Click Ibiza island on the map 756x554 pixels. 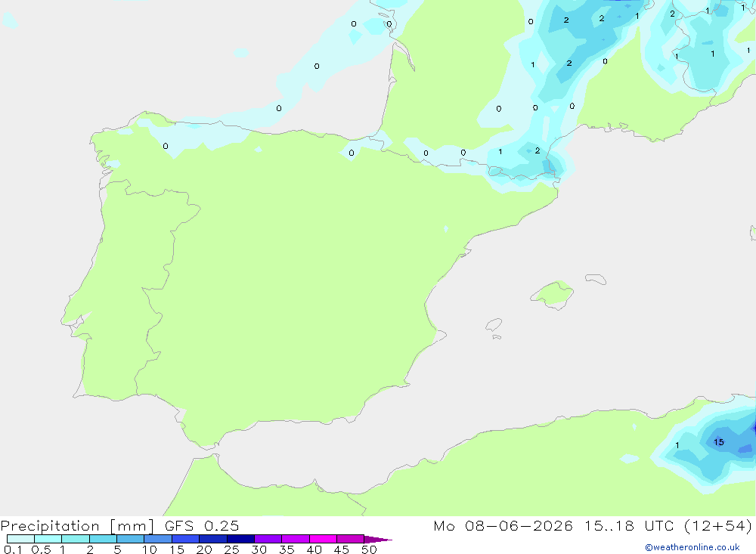coord(494,324)
